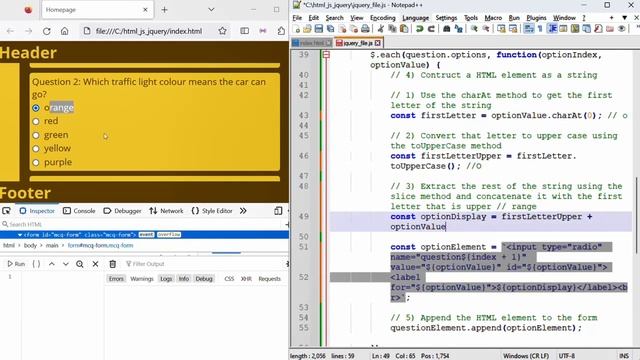
Task: Open Find and Replace toolbar icon
Action: pos(458,29)
